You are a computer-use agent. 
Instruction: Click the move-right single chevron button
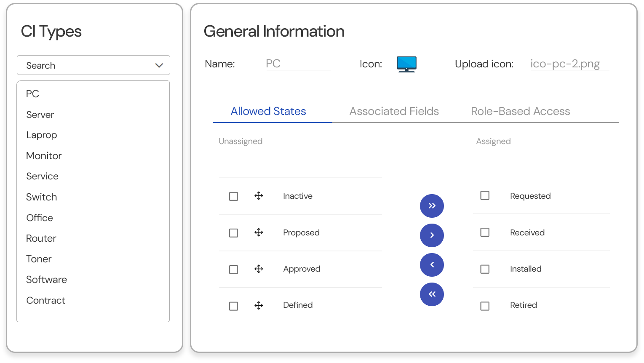432,235
